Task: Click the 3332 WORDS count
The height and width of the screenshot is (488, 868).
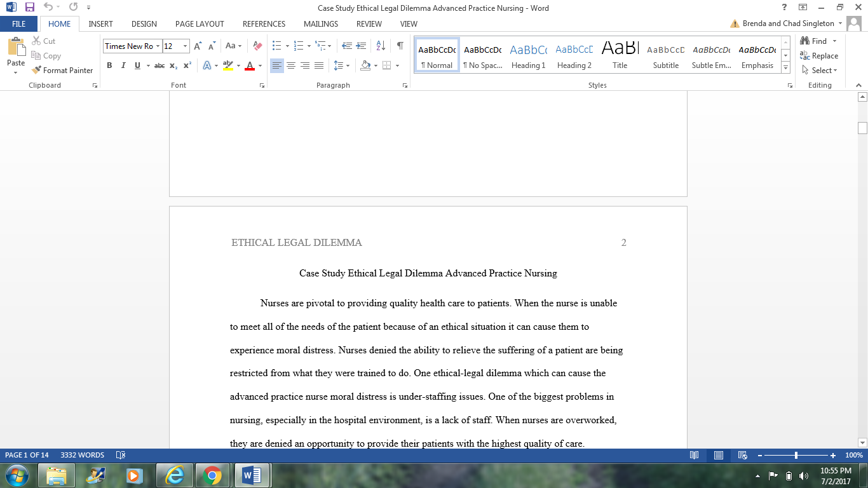Action: click(x=82, y=455)
